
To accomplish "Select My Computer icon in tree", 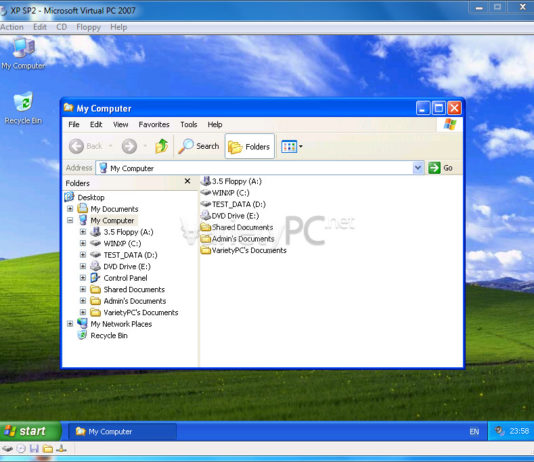I will [x=83, y=220].
